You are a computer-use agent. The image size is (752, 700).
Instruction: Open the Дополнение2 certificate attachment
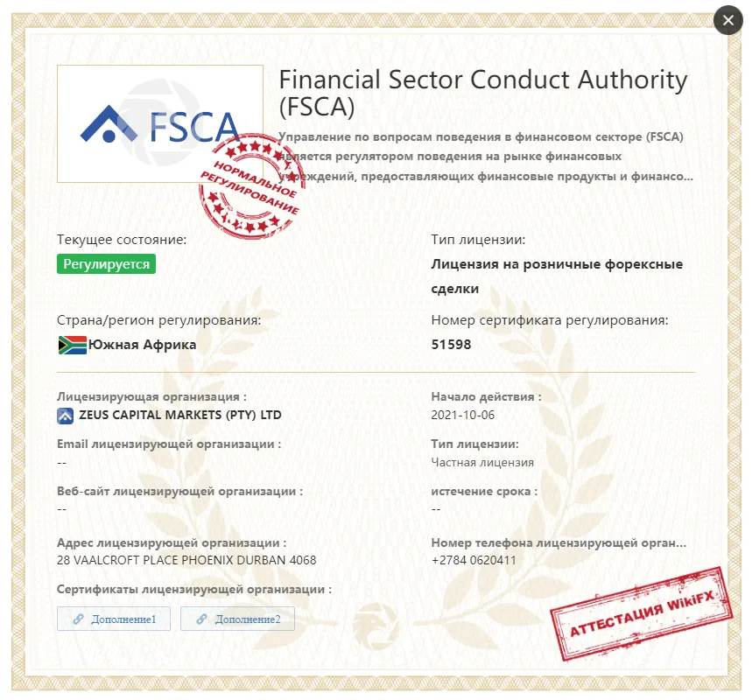tap(237, 619)
